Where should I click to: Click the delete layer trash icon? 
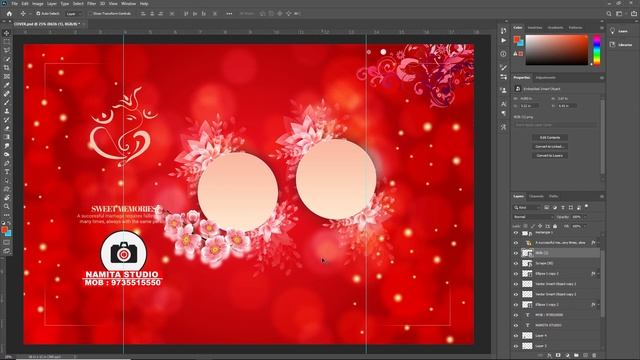pyautogui.click(x=594, y=356)
